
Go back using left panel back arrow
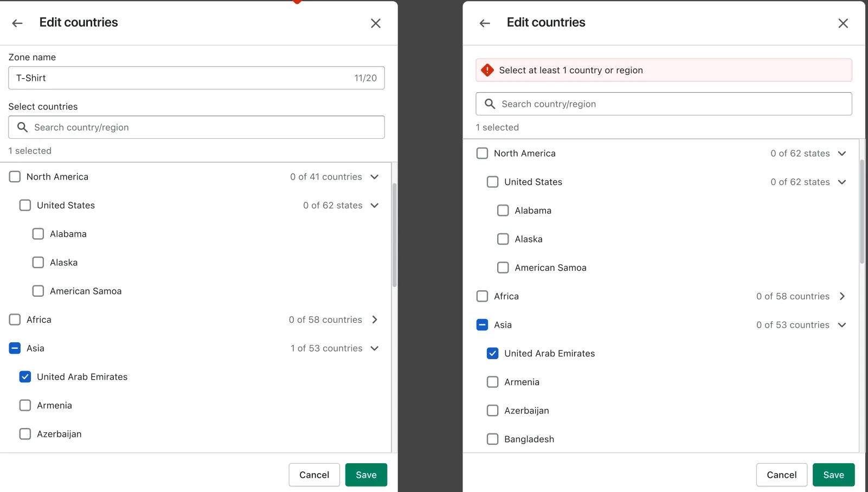(x=17, y=23)
